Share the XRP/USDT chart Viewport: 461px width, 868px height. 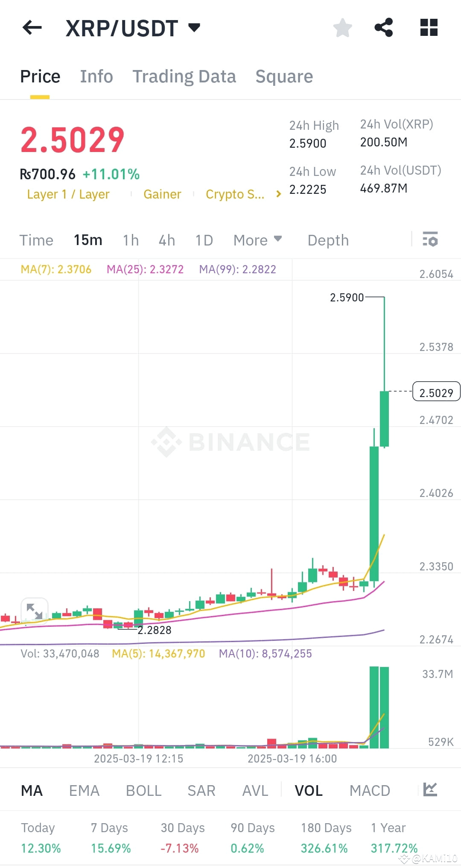tap(383, 28)
